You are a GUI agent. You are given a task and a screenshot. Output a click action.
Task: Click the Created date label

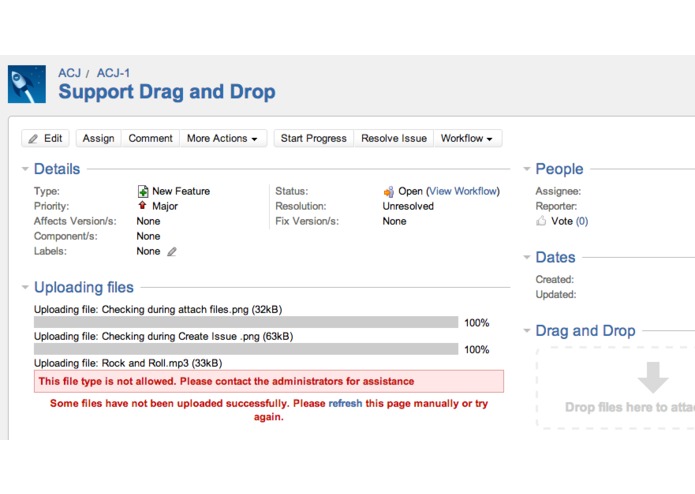coord(554,279)
